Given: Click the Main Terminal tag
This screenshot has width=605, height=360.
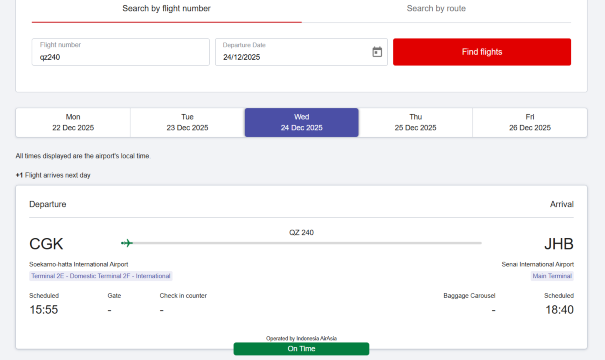Looking at the screenshot, I should (552, 276).
